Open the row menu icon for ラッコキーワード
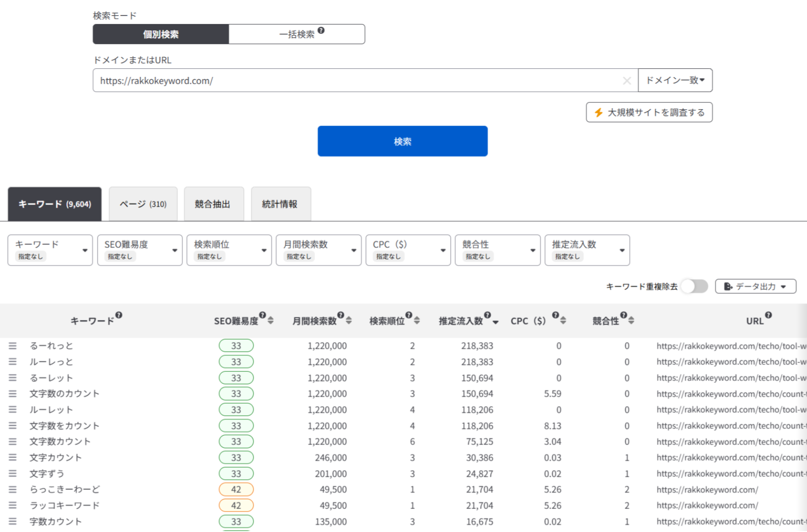 [13, 506]
